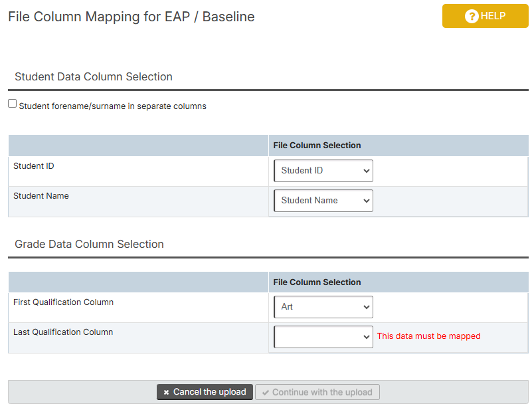
Task: Click the question mark icon in HELP
Action: (x=472, y=17)
